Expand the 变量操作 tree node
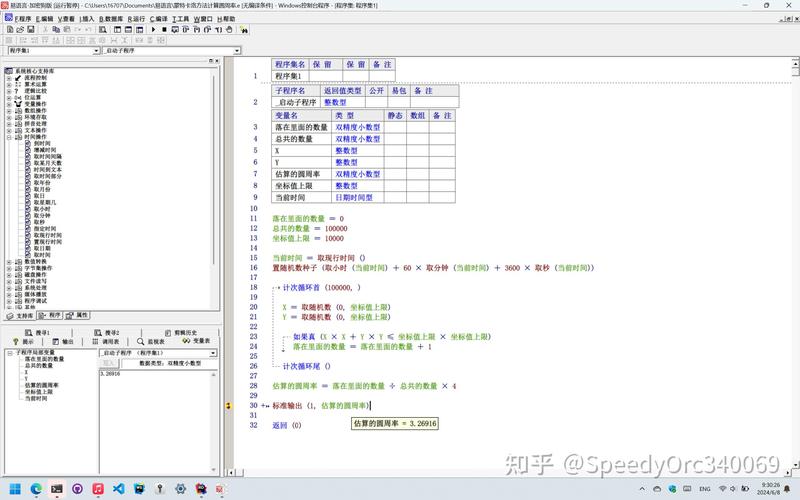800x500 pixels. pyautogui.click(x=9, y=104)
